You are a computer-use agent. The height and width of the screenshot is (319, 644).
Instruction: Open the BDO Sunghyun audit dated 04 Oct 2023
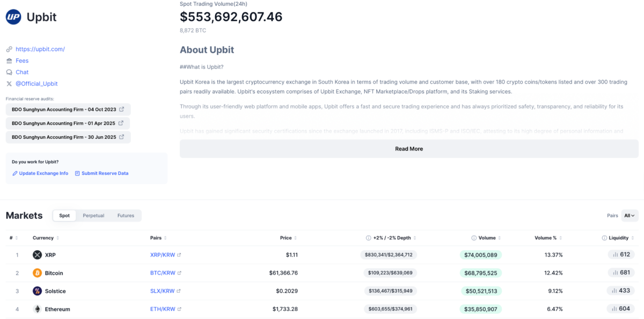point(68,109)
